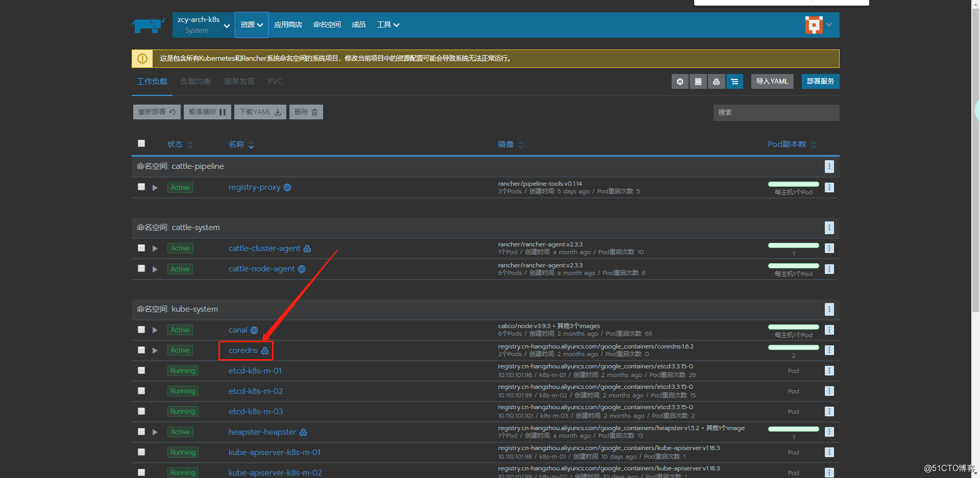This screenshot has width=980, height=478.
Task: Check the canal row checkbox
Action: [141, 330]
